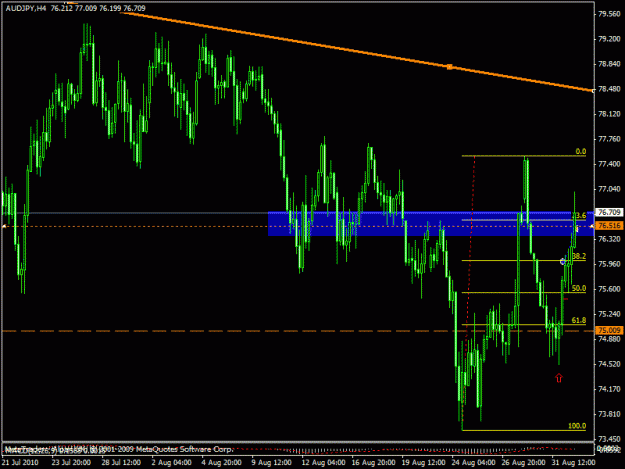This screenshot has width=625, height=469.
Task: Click the 4 Aug 20:00 date label
Action: tap(222, 463)
